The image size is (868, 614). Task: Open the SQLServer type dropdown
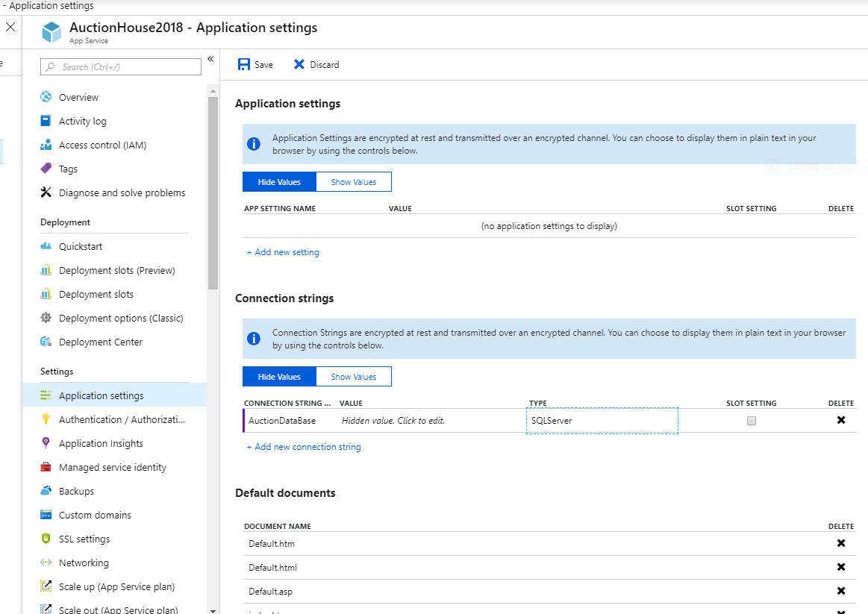point(602,421)
